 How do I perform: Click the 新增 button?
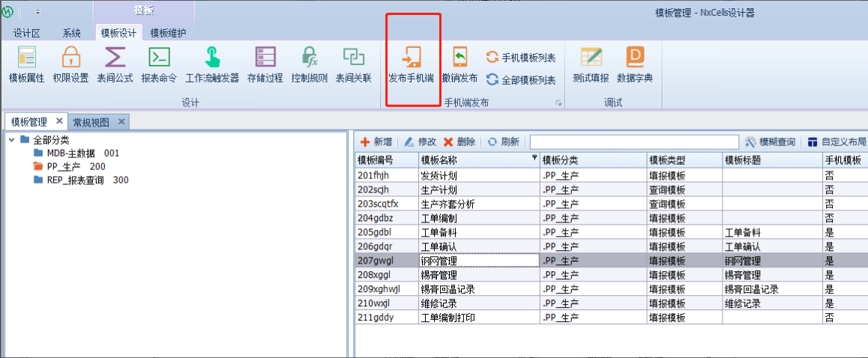(376, 142)
